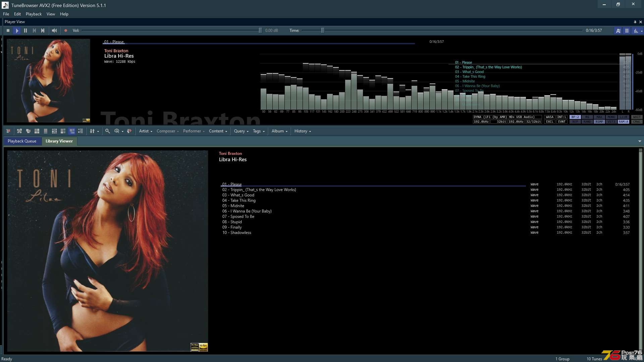The image size is (644, 362).
Task: Click the sort order arrows icon
Action: tap(92, 131)
